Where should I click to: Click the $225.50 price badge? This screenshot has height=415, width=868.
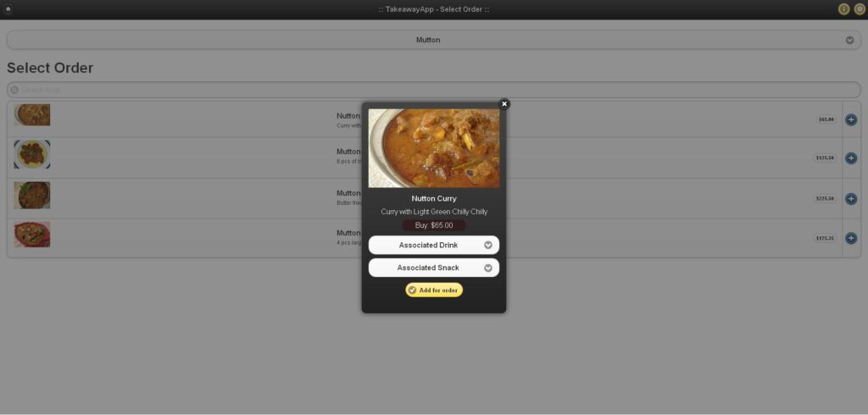coord(825,199)
